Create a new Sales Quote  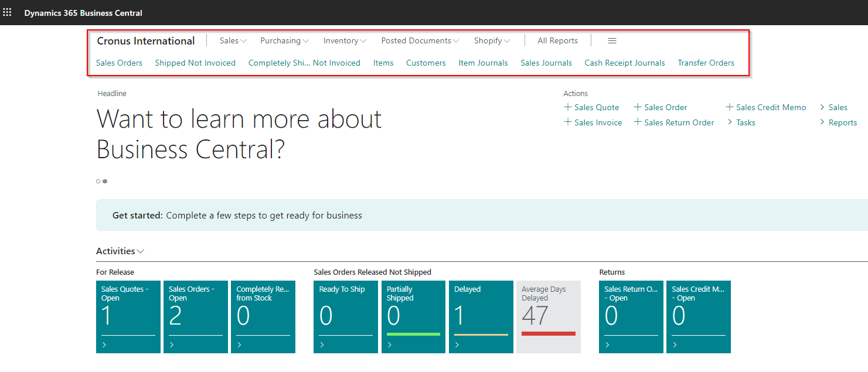pos(597,107)
